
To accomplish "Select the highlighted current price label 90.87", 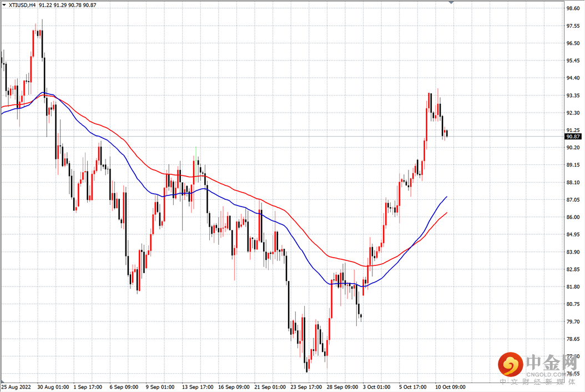I will click(x=573, y=137).
